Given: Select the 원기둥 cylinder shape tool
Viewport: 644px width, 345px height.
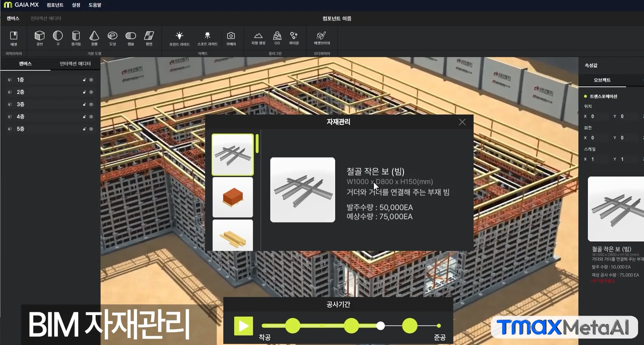Looking at the screenshot, I should pyautogui.click(x=76, y=38).
